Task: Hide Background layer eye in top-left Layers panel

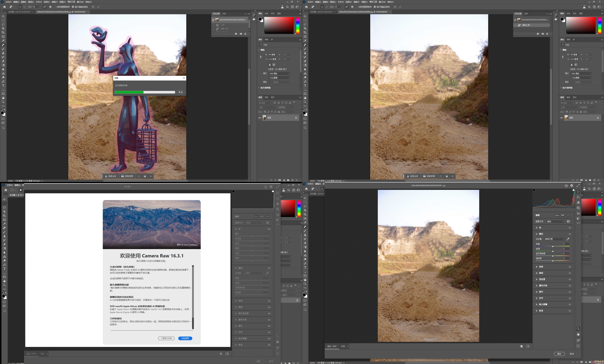Action: [x=260, y=118]
